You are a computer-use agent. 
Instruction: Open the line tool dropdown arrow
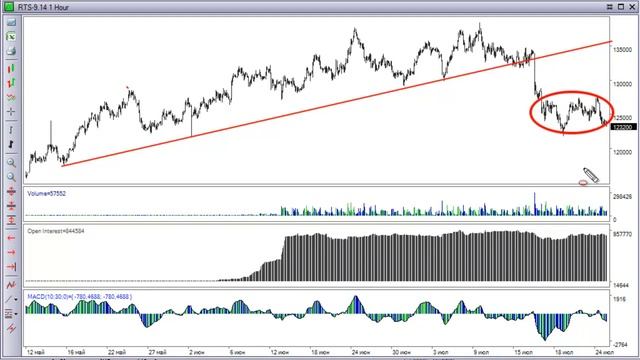click(16, 300)
